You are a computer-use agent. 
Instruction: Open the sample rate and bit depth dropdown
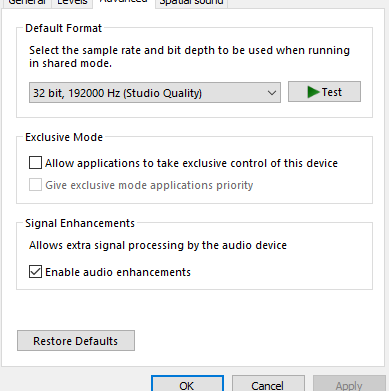point(155,93)
